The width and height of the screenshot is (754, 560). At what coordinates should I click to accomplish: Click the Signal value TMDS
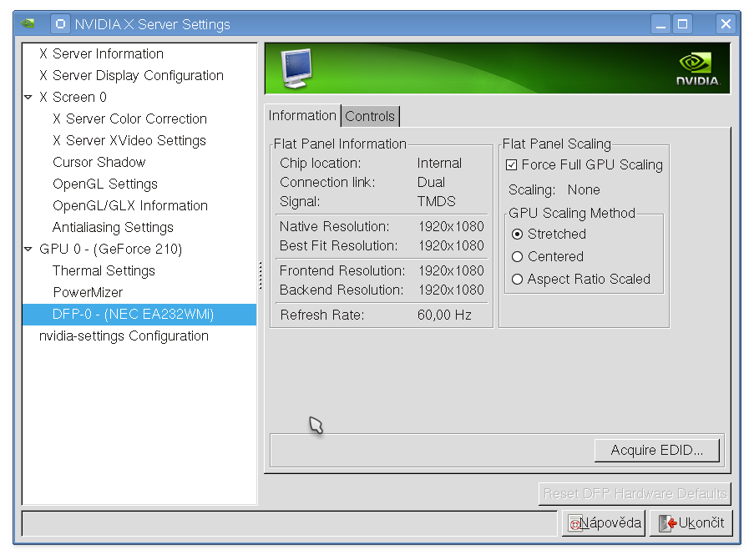coord(436,201)
